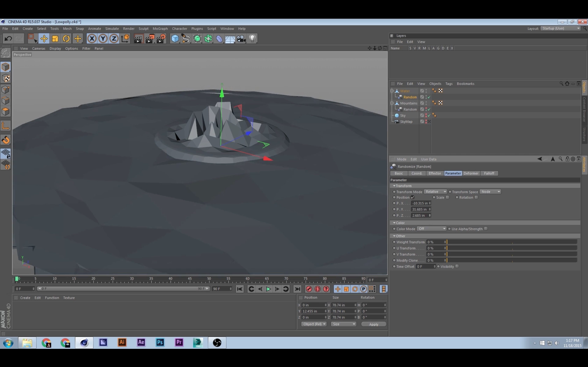Adjust the Weight Transform slider
This screenshot has width=588, height=367.
click(x=512, y=242)
